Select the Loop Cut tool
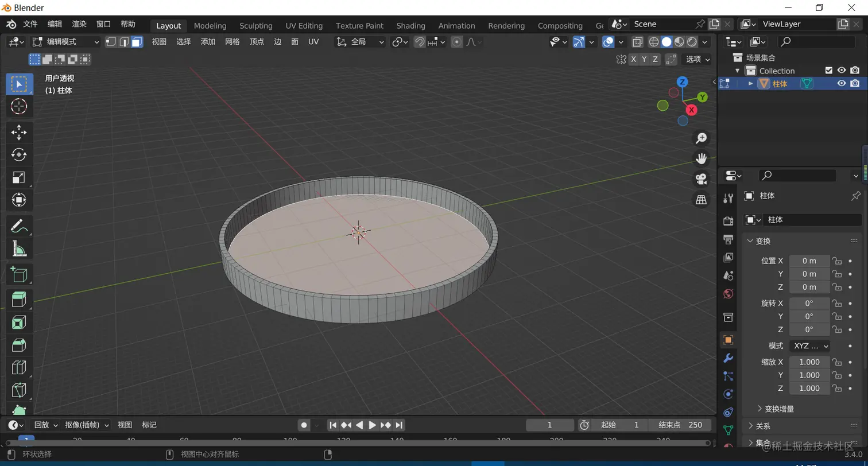Viewport: 868px width, 466px height. point(19,367)
